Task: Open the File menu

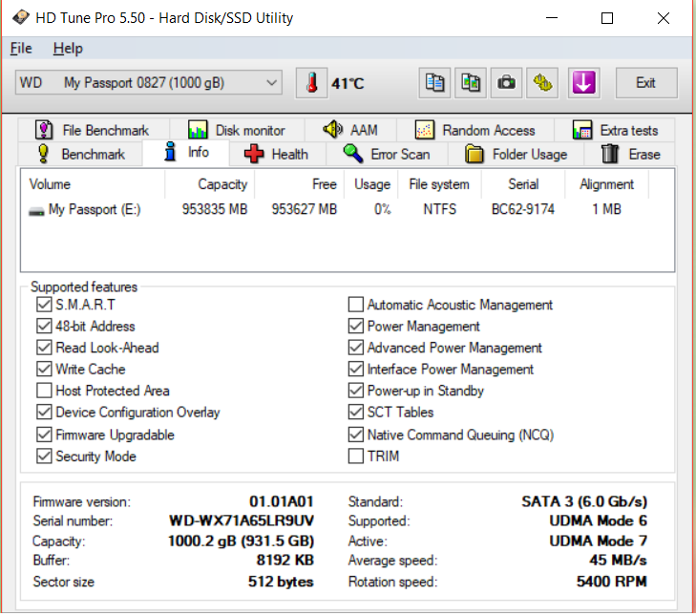Action: point(21,49)
